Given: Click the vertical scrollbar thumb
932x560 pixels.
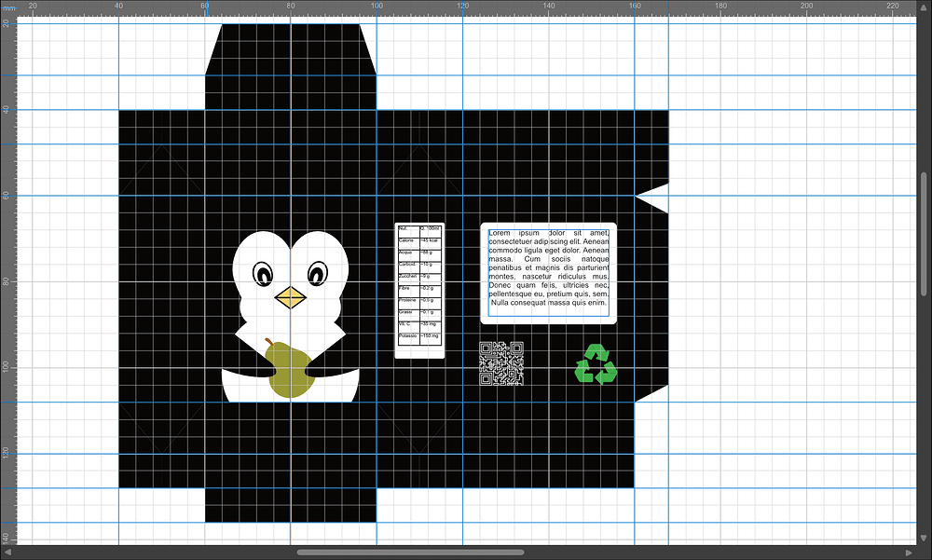Looking at the screenshot, I should pyautogui.click(x=924, y=233).
